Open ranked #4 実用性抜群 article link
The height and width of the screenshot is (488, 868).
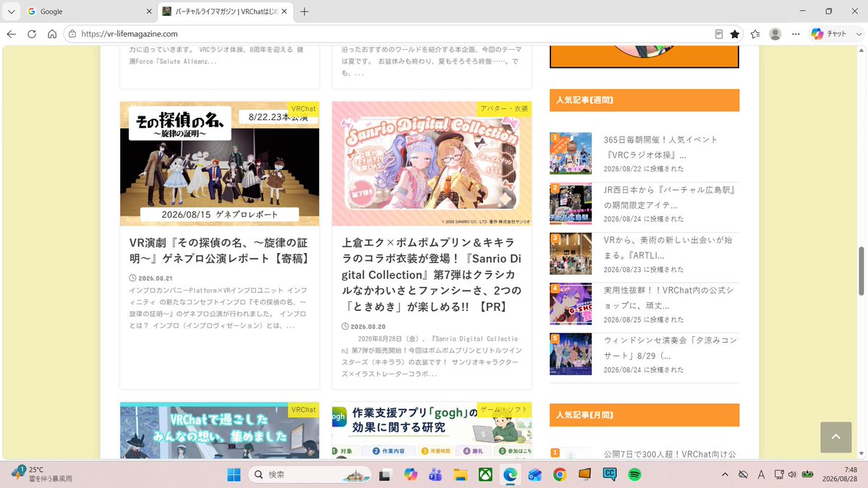pyautogui.click(x=668, y=298)
